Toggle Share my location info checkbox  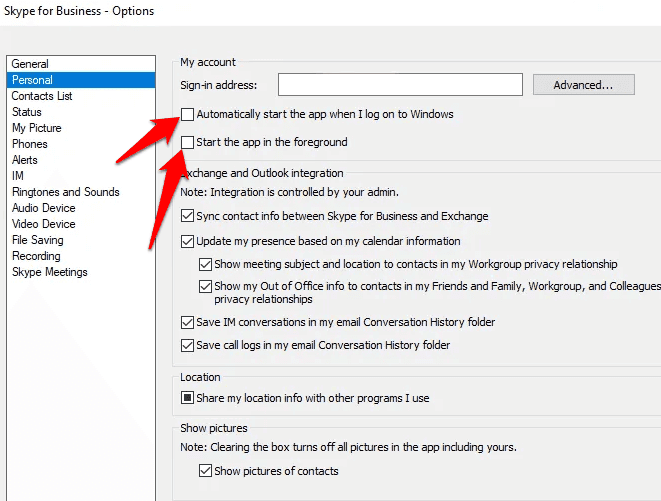[188, 398]
